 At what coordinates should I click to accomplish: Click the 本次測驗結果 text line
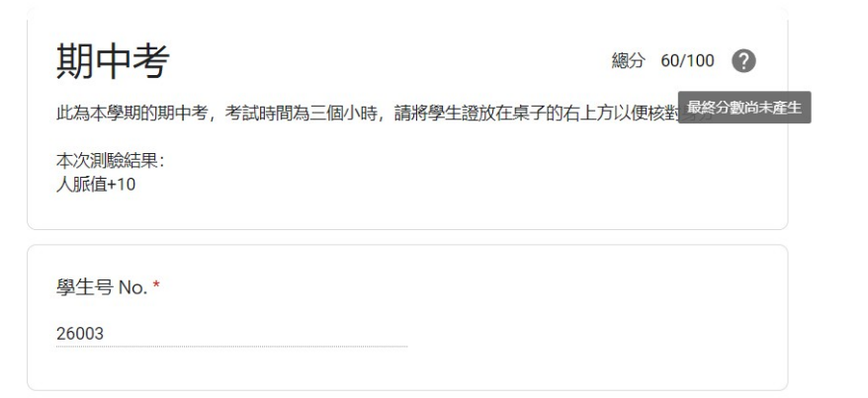point(110,161)
